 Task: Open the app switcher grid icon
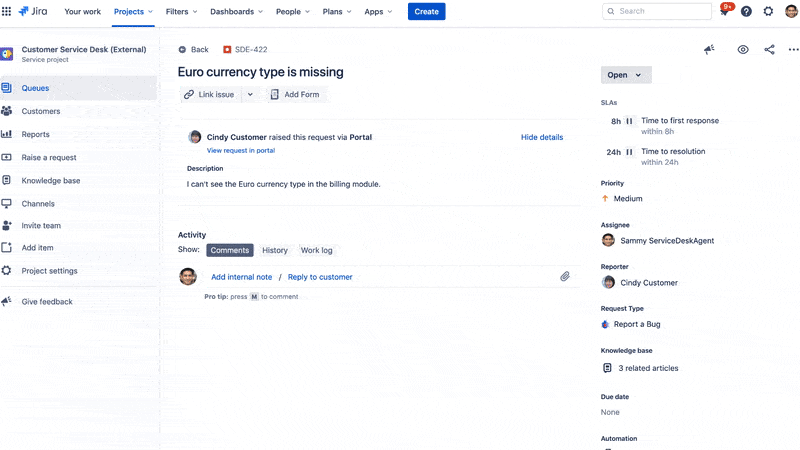click(x=7, y=11)
